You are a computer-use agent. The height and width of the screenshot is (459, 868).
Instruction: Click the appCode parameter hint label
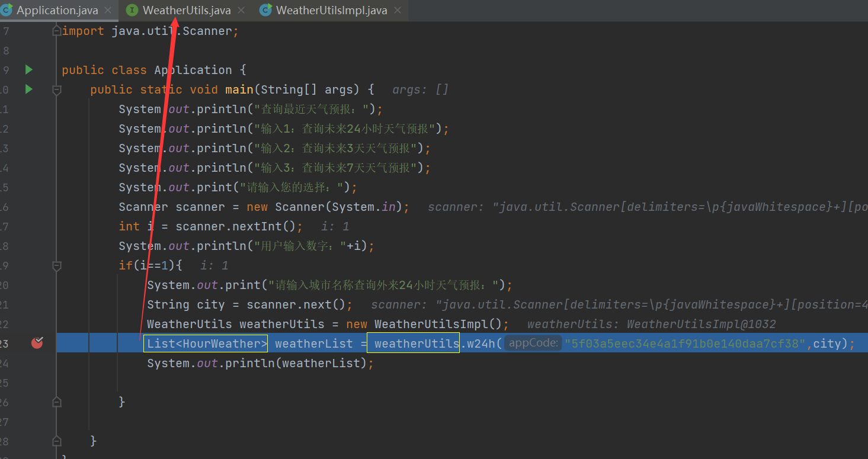coord(533,343)
